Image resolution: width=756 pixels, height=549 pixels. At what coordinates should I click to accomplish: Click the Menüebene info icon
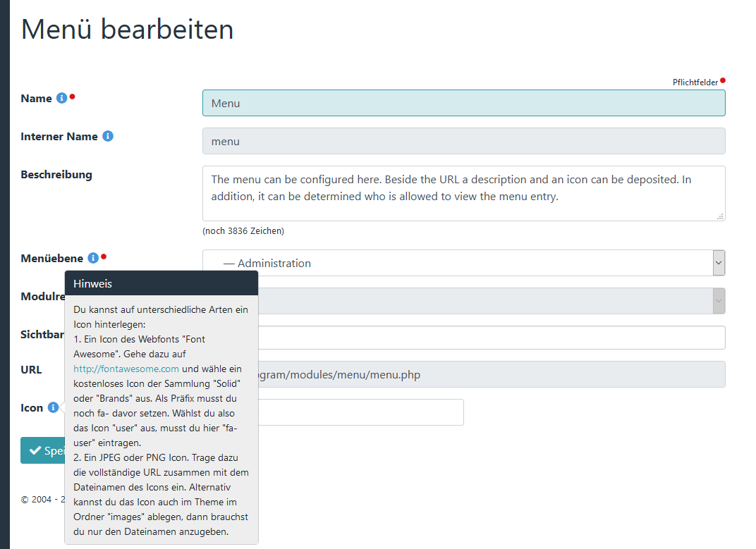(93, 259)
